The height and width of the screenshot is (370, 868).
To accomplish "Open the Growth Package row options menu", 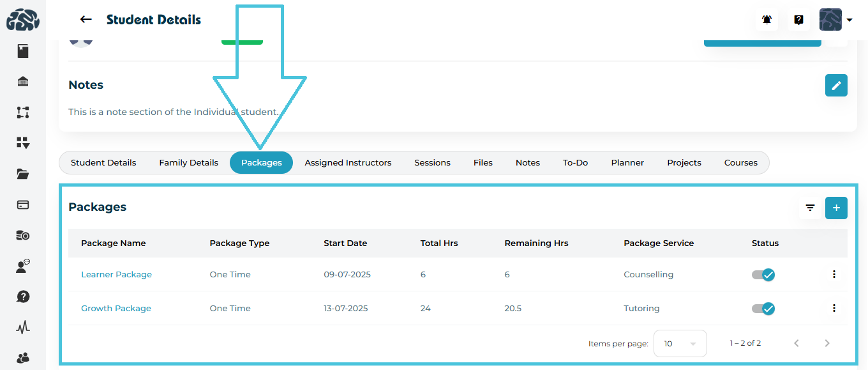I will point(834,308).
